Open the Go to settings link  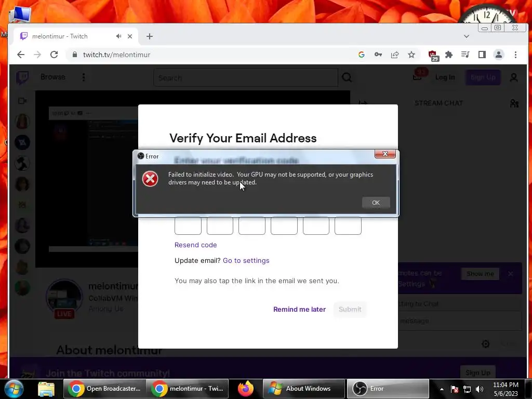click(x=246, y=261)
